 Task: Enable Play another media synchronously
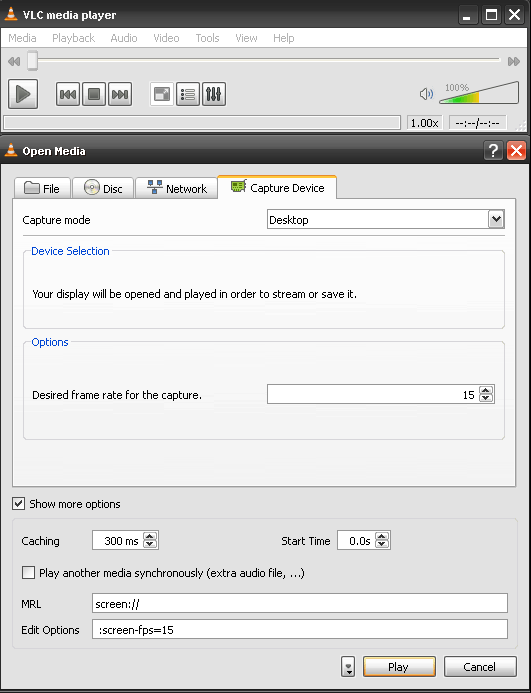point(28,573)
